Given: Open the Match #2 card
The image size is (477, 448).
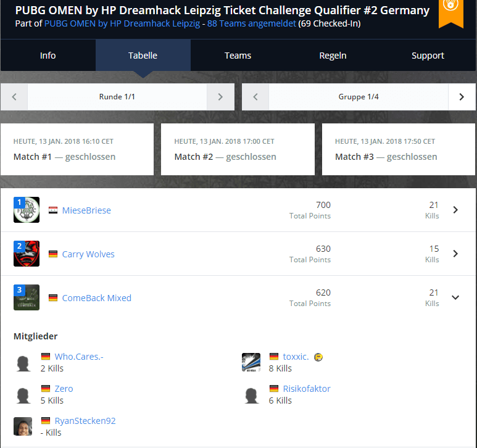Looking at the screenshot, I should [x=238, y=149].
